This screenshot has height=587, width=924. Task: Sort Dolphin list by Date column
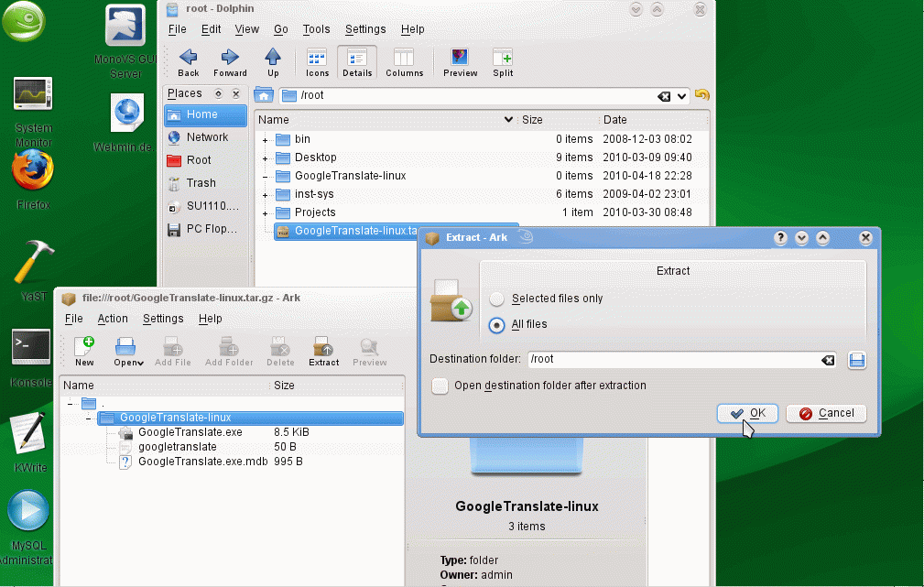click(x=653, y=120)
